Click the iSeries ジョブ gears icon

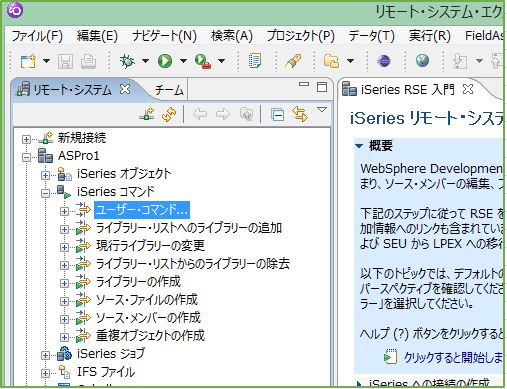[64, 354]
